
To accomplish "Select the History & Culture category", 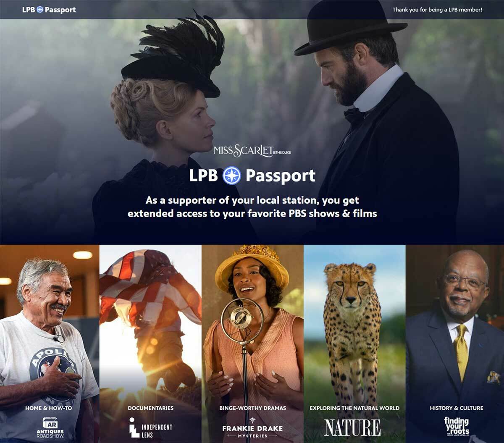I will point(457,408).
